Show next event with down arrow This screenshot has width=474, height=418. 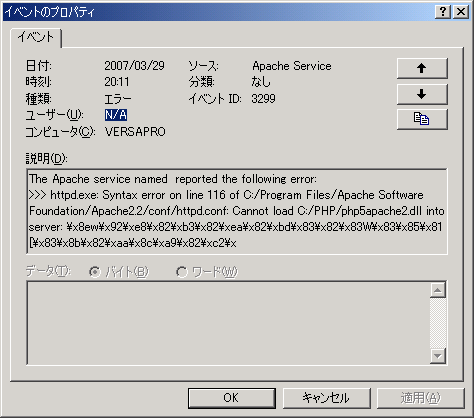pyautogui.click(x=422, y=94)
